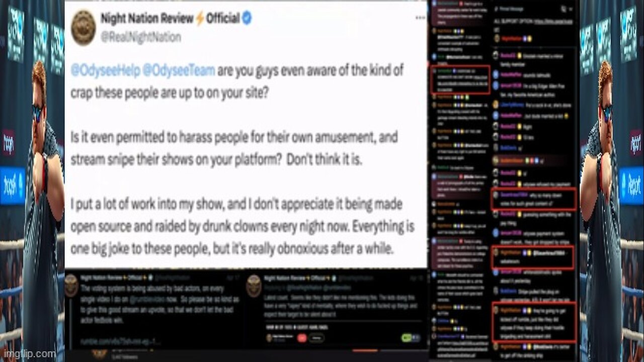The height and width of the screenshot is (362, 644).
Task: Click the red round button below the Latest count tweet
Action: tap(303, 338)
